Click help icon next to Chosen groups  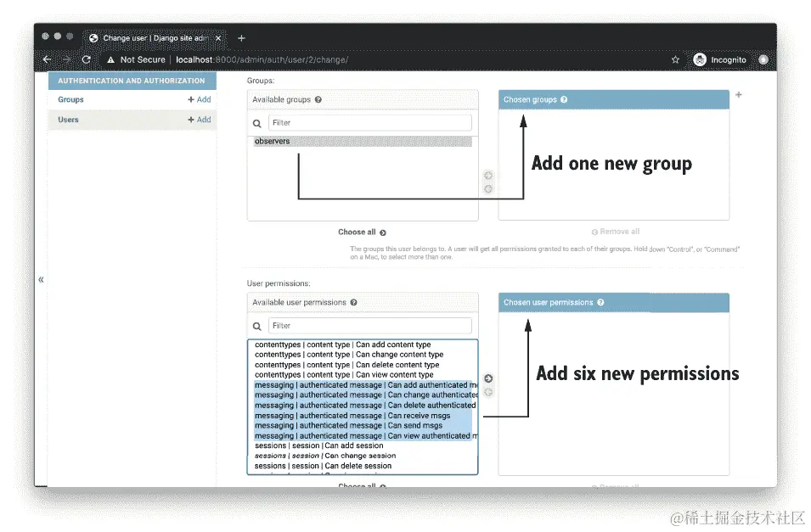(x=564, y=100)
